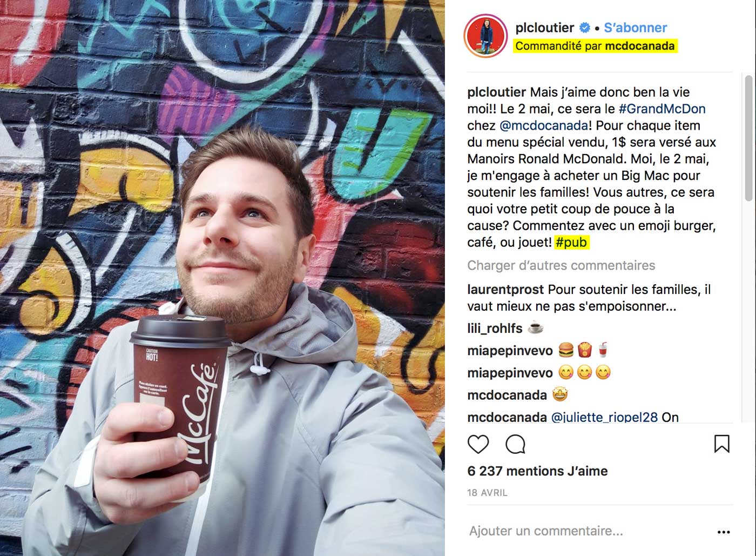Like the post with heart icon
This screenshot has width=756, height=556.
pyautogui.click(x=478, y=444)
